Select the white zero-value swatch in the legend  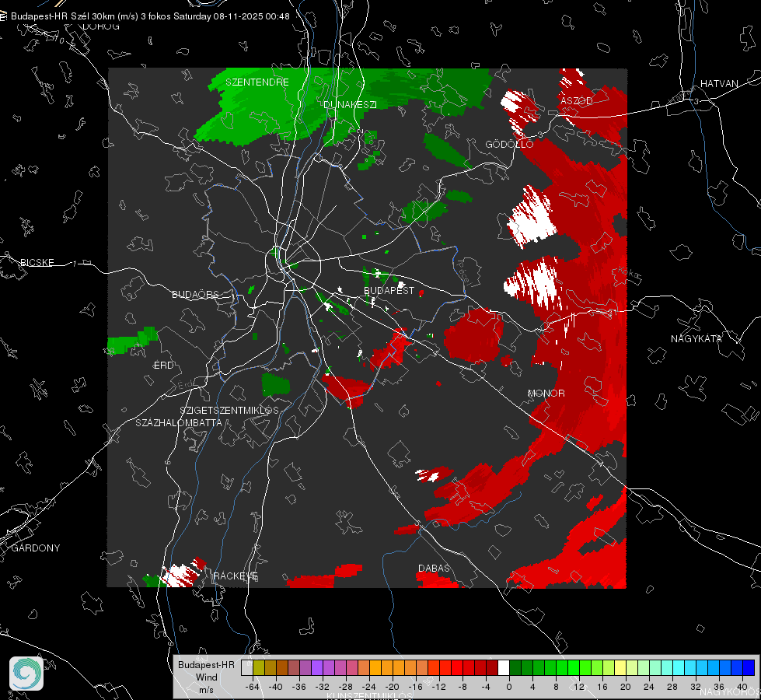click(x=504, y=668)
